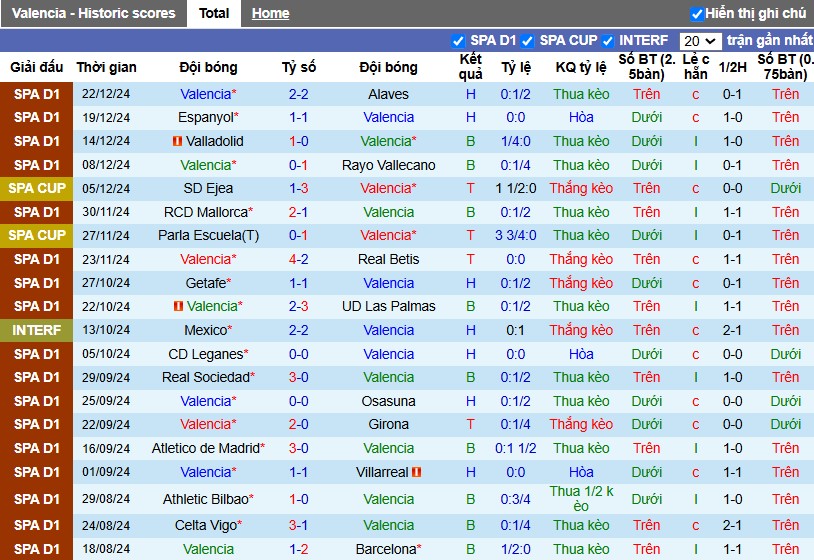Screen dimensions: 814x560
Task: Click the INTERF badge on the Mexico row
Action: coord(36,330)
